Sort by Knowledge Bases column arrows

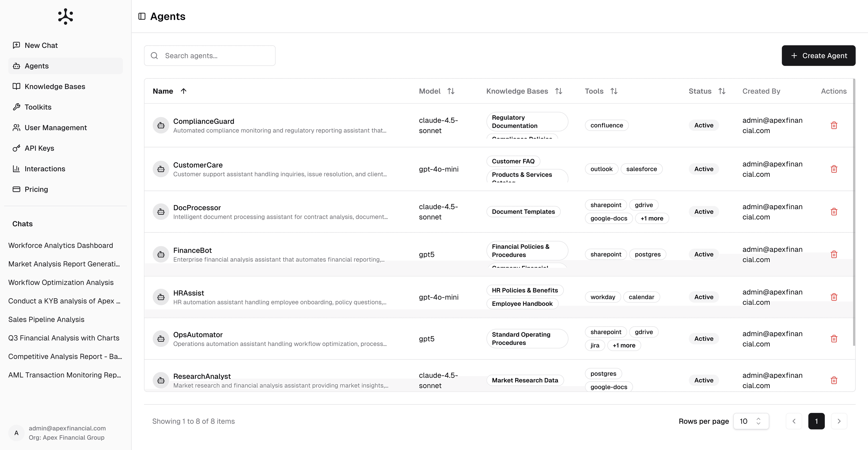pos(559,91)
